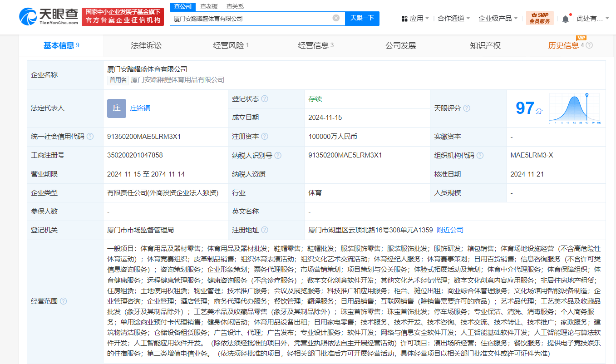Viewport: 616px width, 364px height.
Task: Open notifications with the bell icon
Action: point(565,19)
